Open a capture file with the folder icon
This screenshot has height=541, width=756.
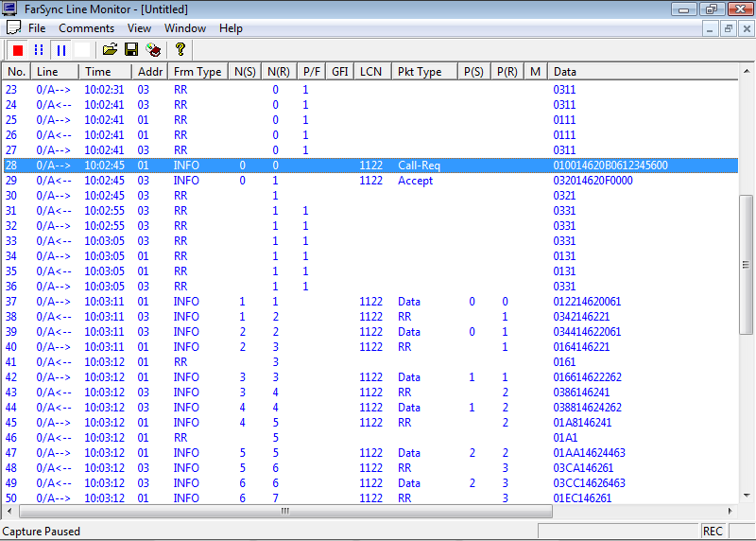coord(110,49)
